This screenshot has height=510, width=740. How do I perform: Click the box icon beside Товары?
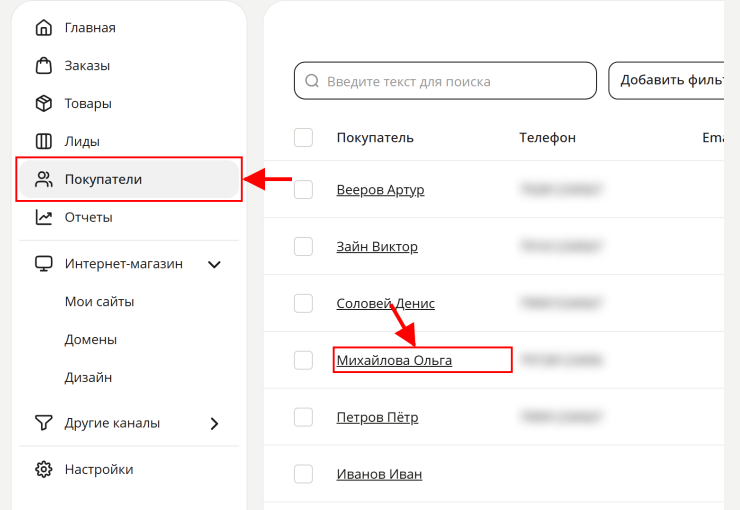tap(43, 103)
